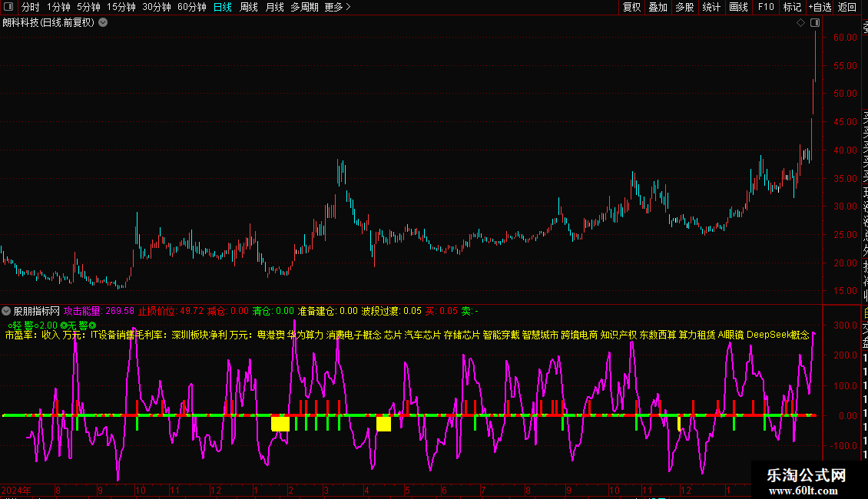
Task: Click the 止损价位: 49.72 value
Action: (171, 311)
